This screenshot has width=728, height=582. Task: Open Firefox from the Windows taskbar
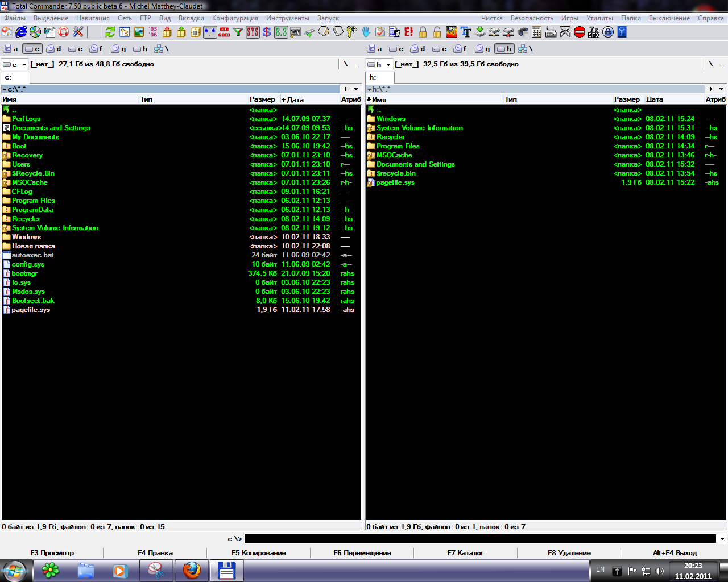192,570
